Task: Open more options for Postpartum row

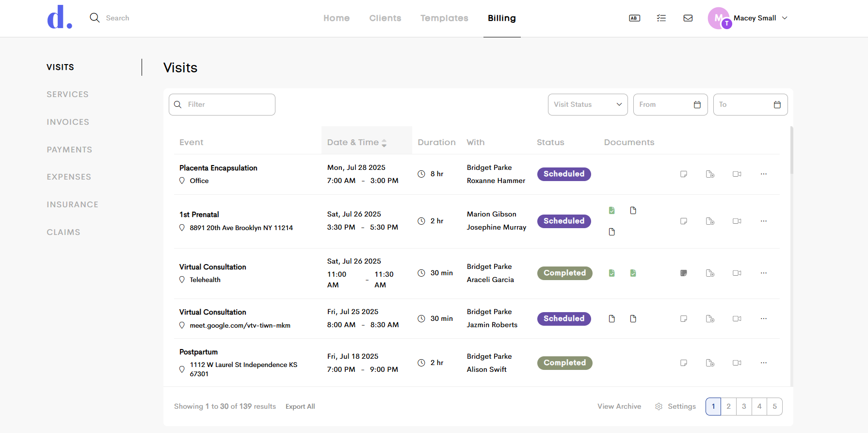Action: (x=764, y=363)
